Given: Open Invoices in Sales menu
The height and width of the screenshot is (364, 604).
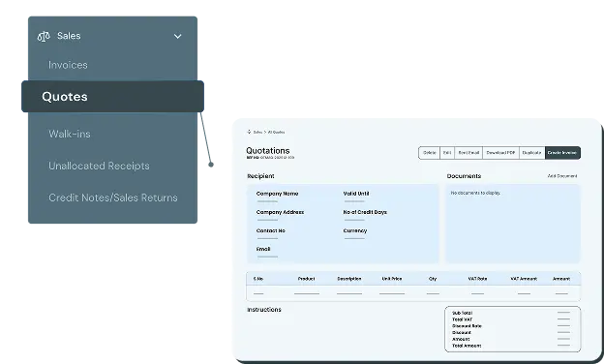Looking at the screenshot, I should (x=68, y=65).
